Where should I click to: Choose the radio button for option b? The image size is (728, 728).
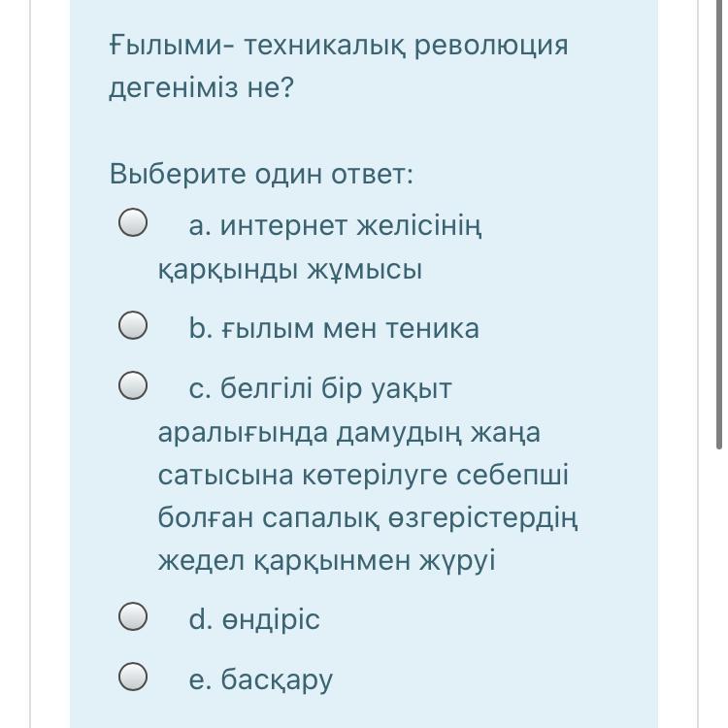tap(133, 325)
